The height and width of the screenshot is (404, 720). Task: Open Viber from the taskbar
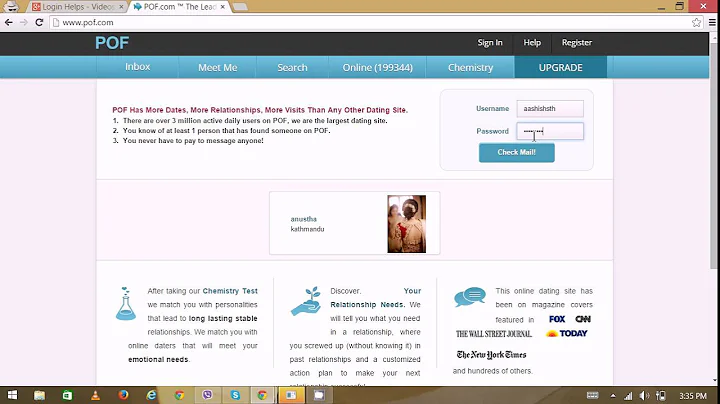coord(207,395)
